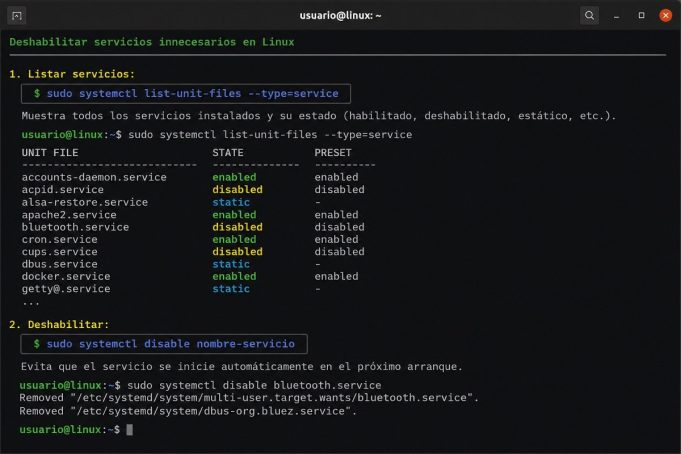Select docker.service row name
This screenshot has width=681, height=454.
click(66, 277)
